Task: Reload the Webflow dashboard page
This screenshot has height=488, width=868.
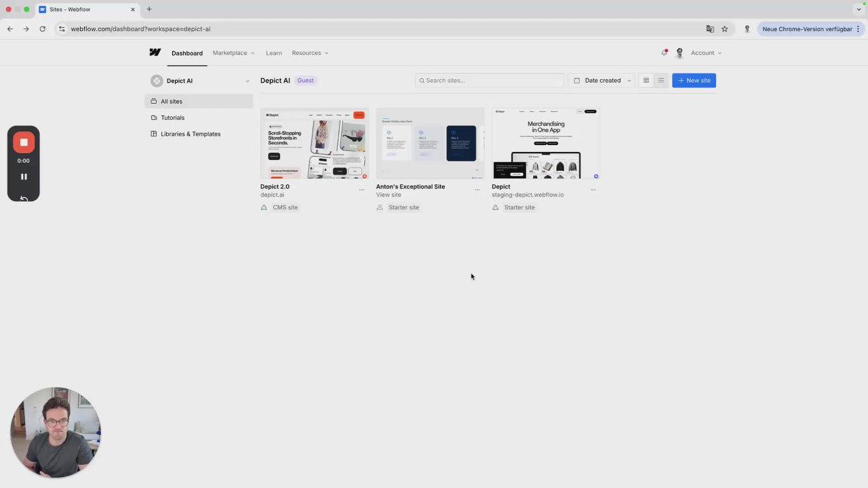Action: pos(42,28)
